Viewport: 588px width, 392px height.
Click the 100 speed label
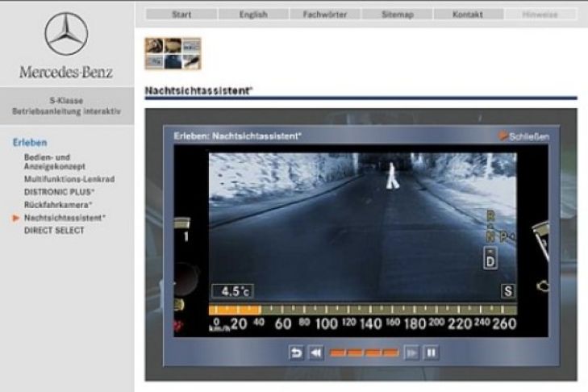327,323
